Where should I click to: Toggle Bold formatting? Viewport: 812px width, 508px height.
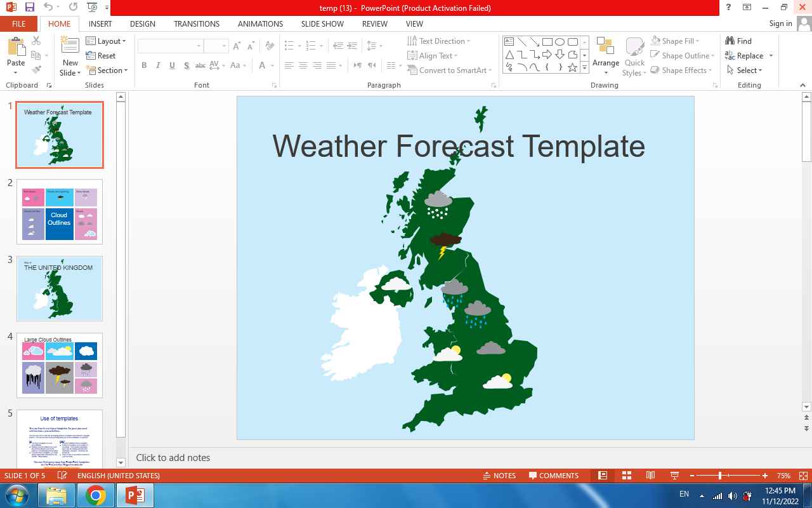coord(144,65)
